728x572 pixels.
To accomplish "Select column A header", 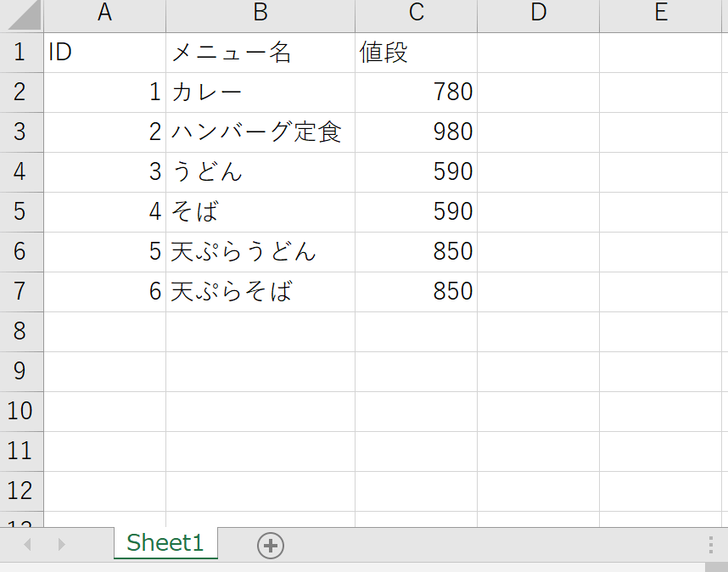I will point(104,13).
